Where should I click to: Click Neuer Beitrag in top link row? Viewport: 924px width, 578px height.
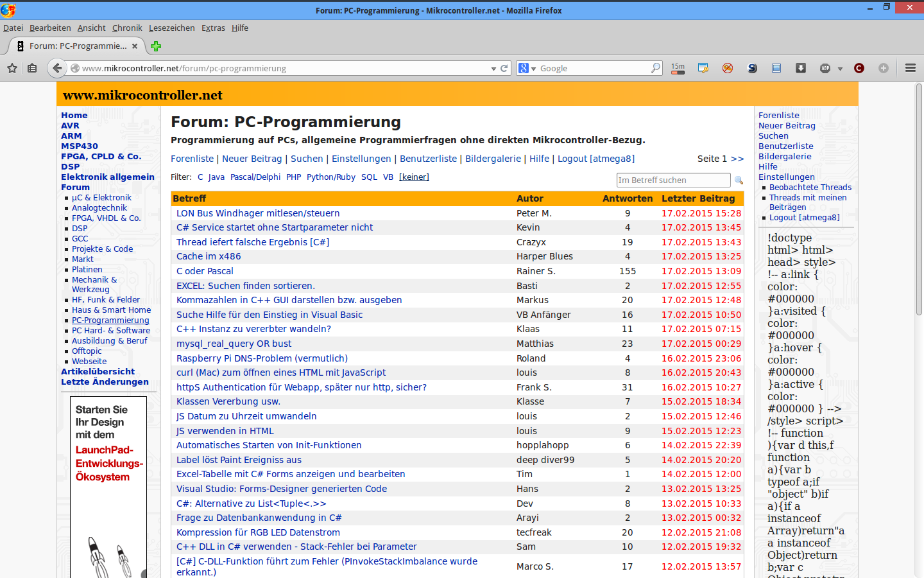click(252, 159)
